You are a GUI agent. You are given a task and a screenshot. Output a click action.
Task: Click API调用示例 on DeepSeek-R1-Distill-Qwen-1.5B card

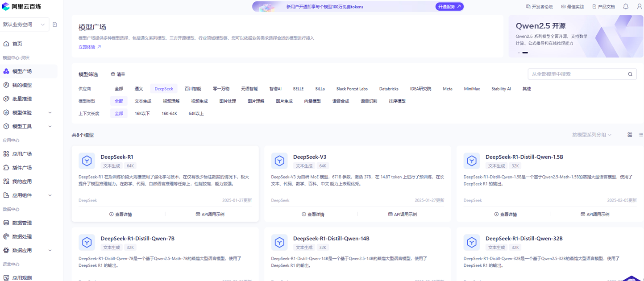pos(595,215)
